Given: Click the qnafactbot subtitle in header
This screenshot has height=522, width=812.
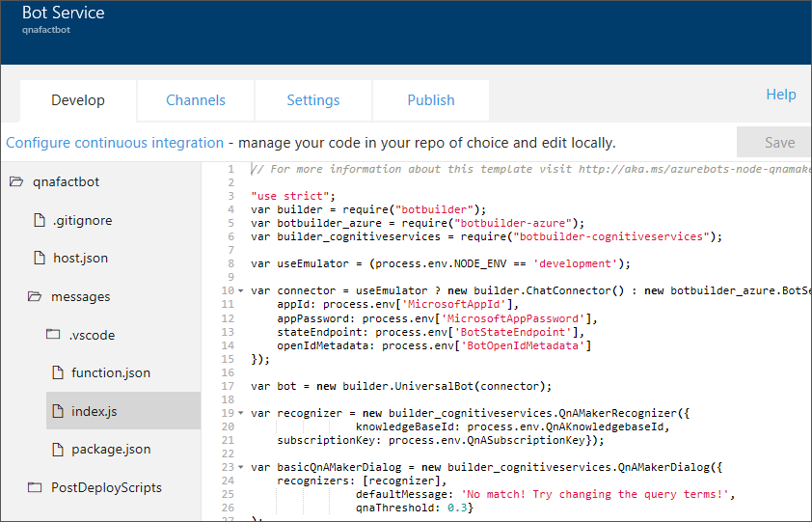Looking at the screenshot, I should click(46, 30).
